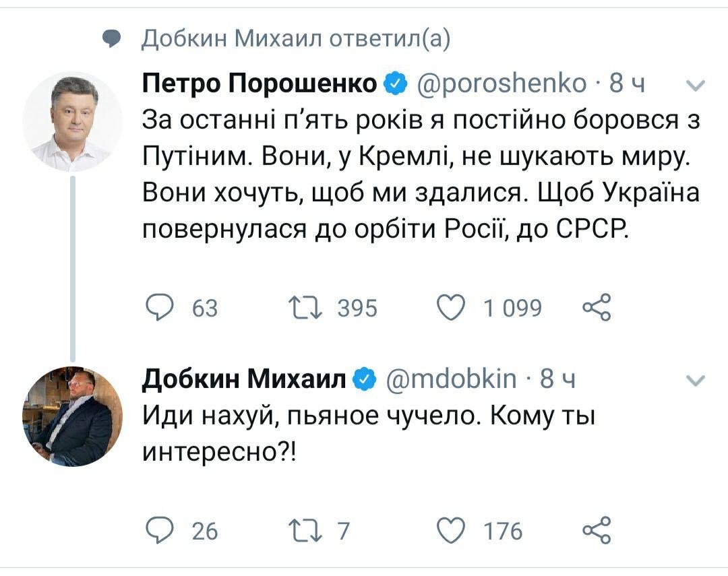Expand options chevron on Poroshenko's tweet
The width and height of the screenshot is (728, 576).
(x=695, y=86)
